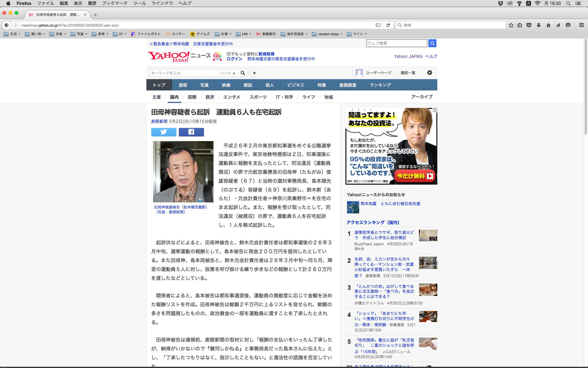The height and width of the screenshot is (368, 588).
Task: Click Firefox home toolbar icon
Action: click(548, 25)
